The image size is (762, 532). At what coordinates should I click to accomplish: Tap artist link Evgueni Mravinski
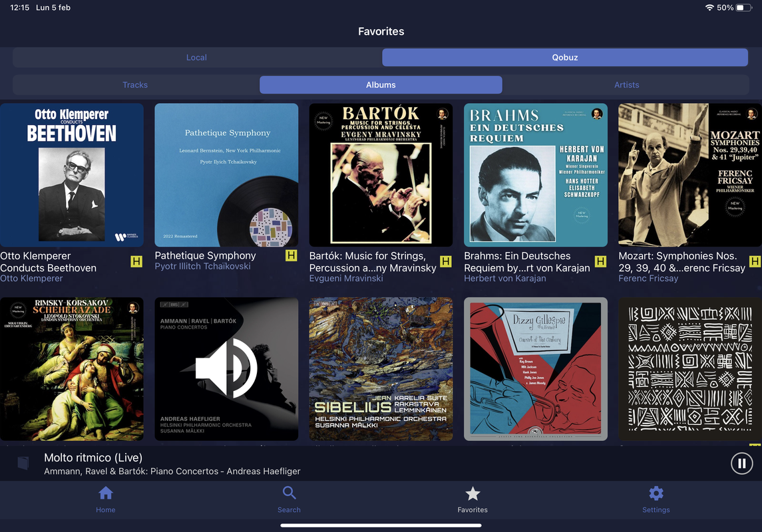tap(346, 278)
